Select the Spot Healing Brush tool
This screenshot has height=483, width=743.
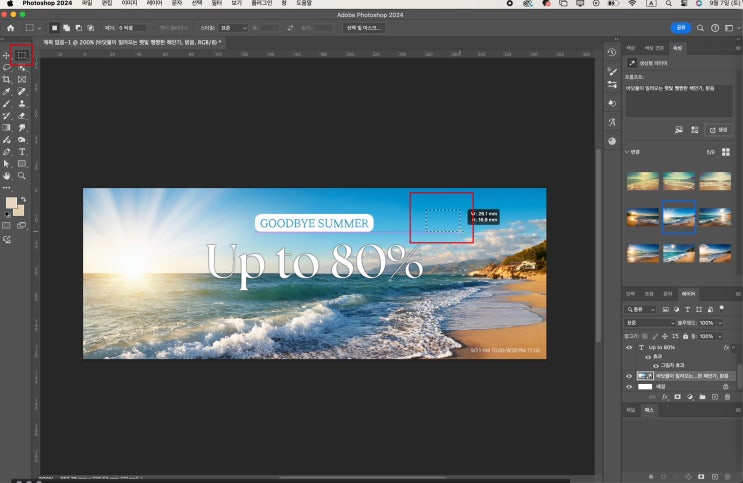[22, 91]
